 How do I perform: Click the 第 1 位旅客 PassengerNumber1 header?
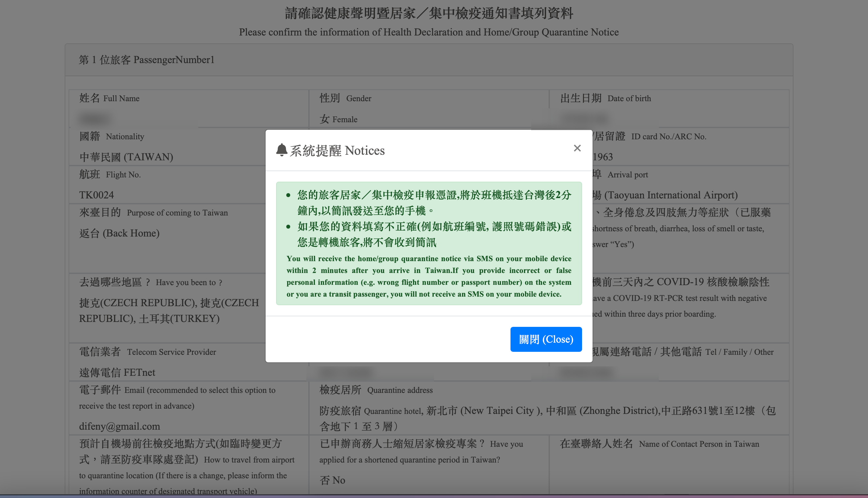pyautogui.click(x=146, y=60)
